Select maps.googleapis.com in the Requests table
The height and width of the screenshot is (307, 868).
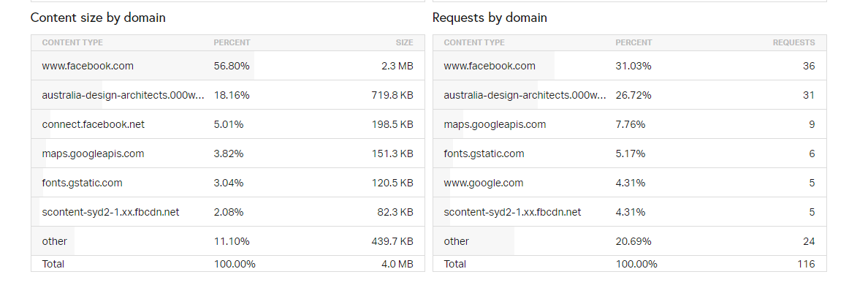click(x=495, y=124)
